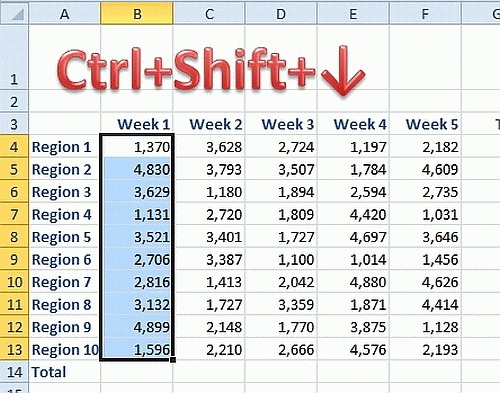Click the Week 1 header cell

tap(137, 124)
